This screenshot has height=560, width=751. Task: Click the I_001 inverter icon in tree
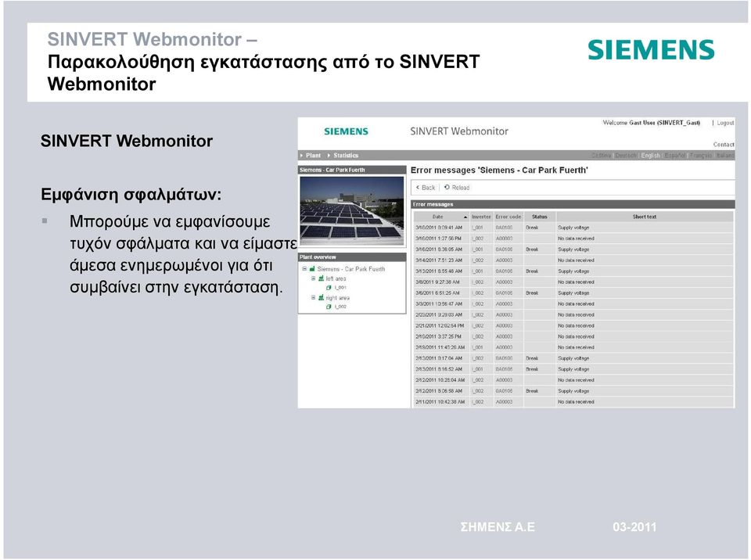(x=329, y=288)
